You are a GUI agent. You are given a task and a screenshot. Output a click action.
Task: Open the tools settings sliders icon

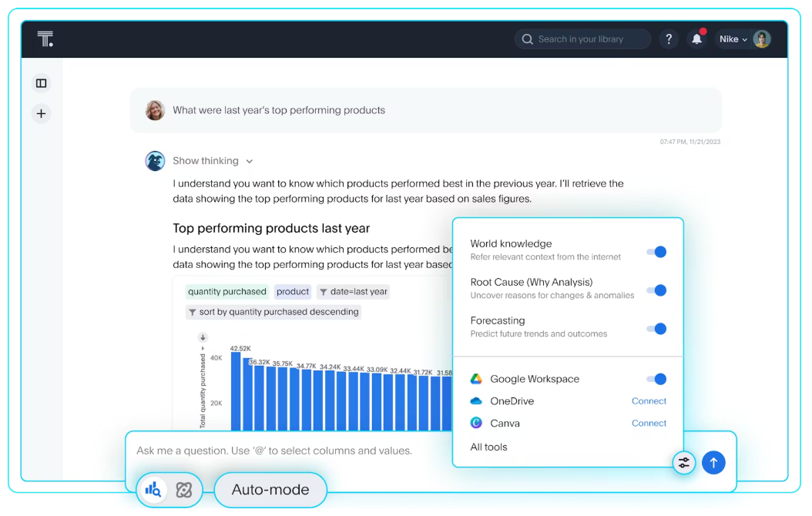click(683, 463)
